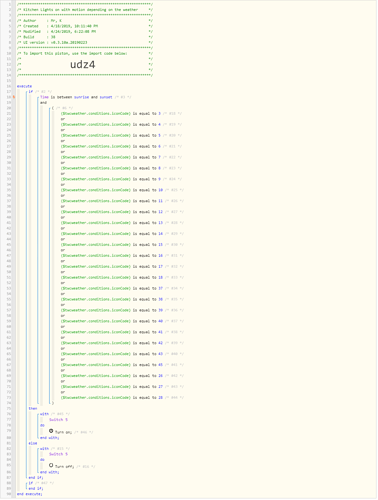Click the execute keyword

pos(24,86)
